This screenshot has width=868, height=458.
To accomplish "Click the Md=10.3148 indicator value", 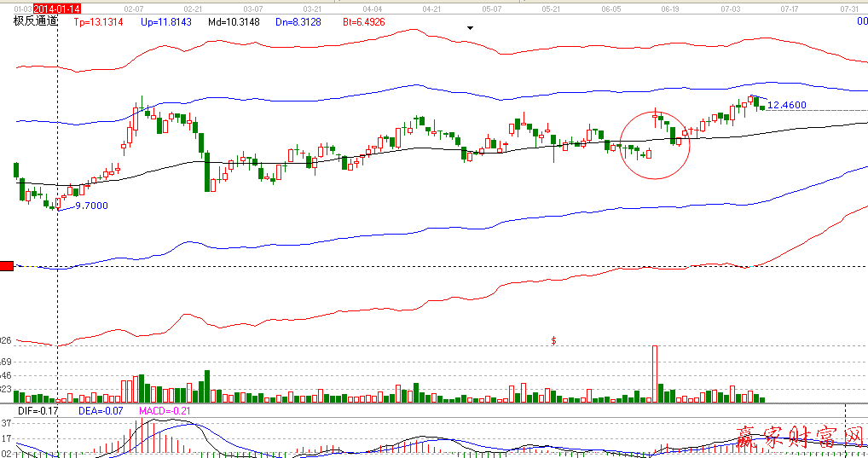I will 234,20.
